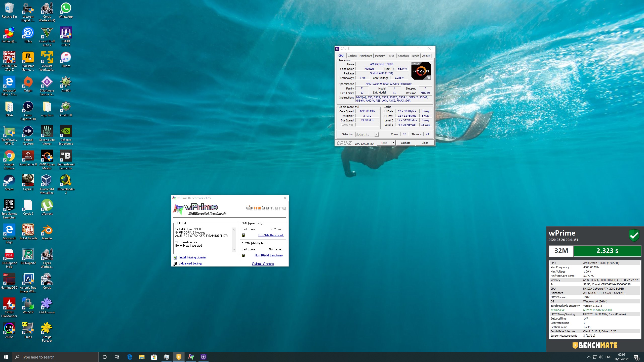This screenshot has height=362, width=644.
Task: Open the BenchMate taskbar icon
Action: (179, 357)
